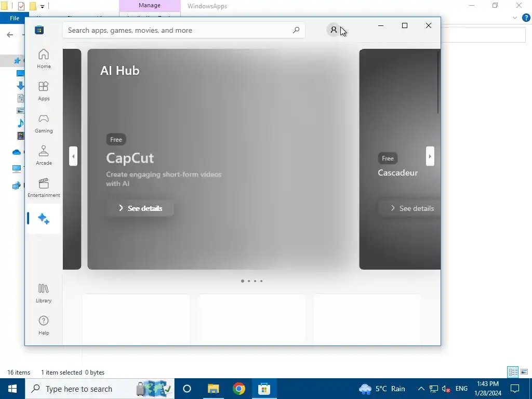This screenshot has height=399, width=532.
Task: Open the notification center icon
Action: [515, 389]
